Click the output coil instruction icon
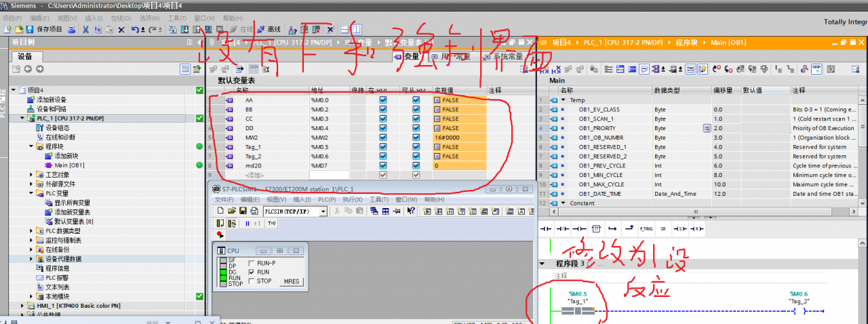 pos(580,228)
